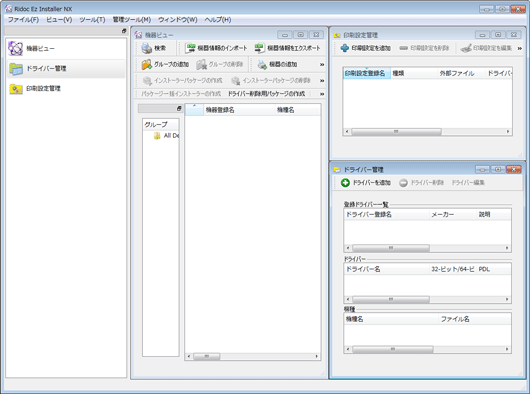Image resolution: width=530 pixels, height=394 pixels.
Task: Click 機器情報のインポート toolbar icon
Action: 191,48
